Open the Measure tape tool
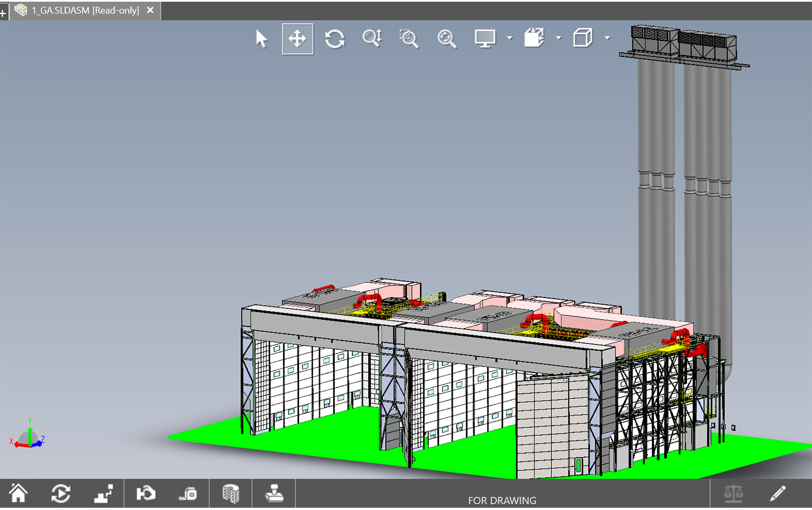 point(188,494)
